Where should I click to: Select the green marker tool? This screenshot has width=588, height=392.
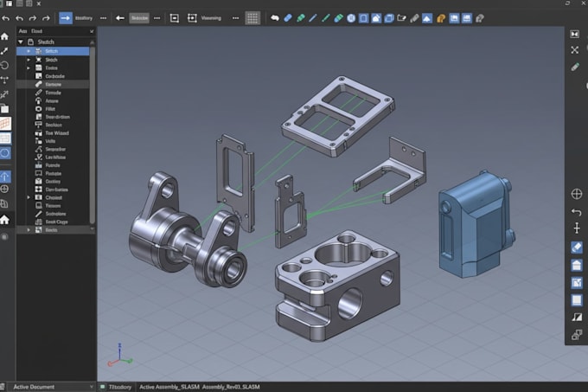click(300, 18)
